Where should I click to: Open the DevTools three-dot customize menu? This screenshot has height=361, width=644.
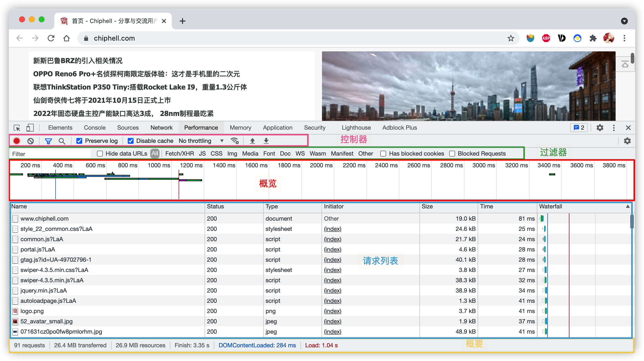pyautogui.click(x=614, y=128)
